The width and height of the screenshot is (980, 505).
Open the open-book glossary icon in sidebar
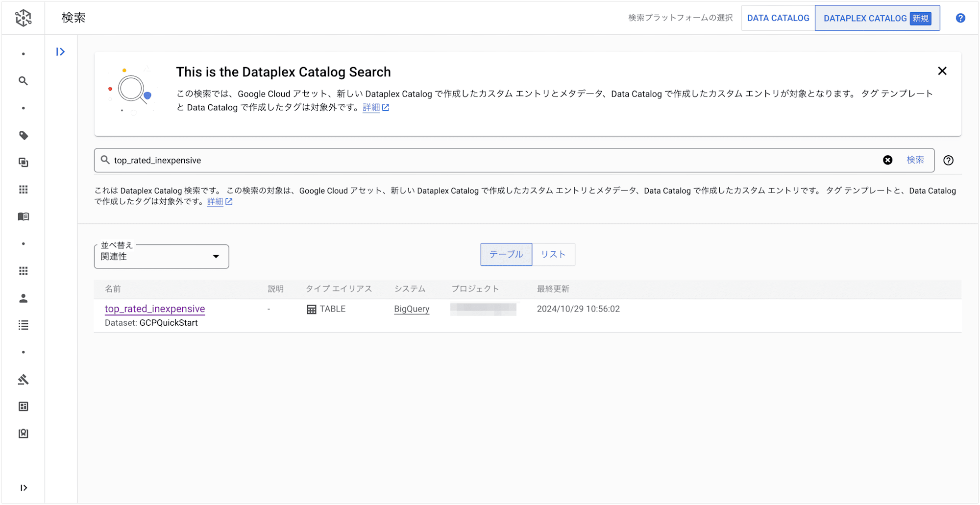(23, 216)
